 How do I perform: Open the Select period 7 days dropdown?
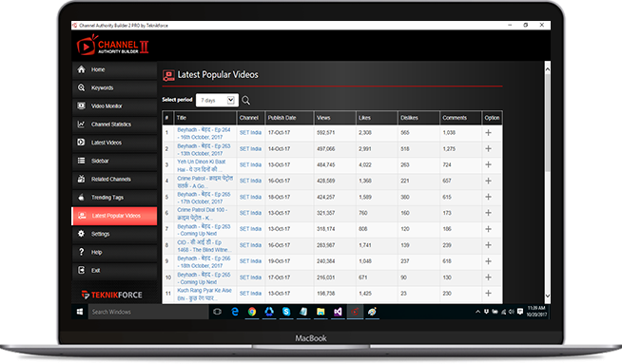point(218,101)
